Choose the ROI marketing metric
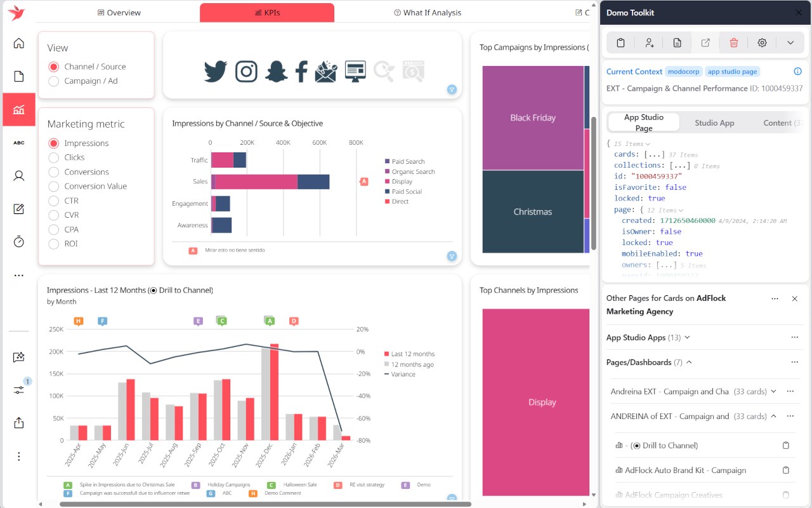This screenshot has width=812, height=508. tap(54, 244)
